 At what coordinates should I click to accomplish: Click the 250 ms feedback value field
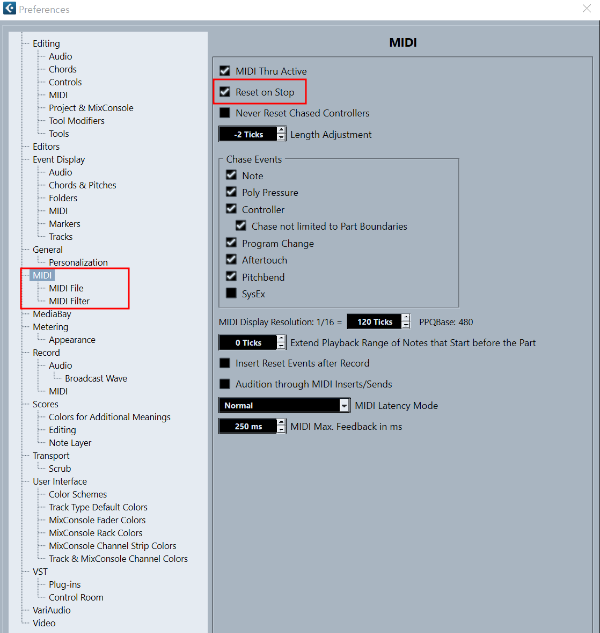click(248, 426)
